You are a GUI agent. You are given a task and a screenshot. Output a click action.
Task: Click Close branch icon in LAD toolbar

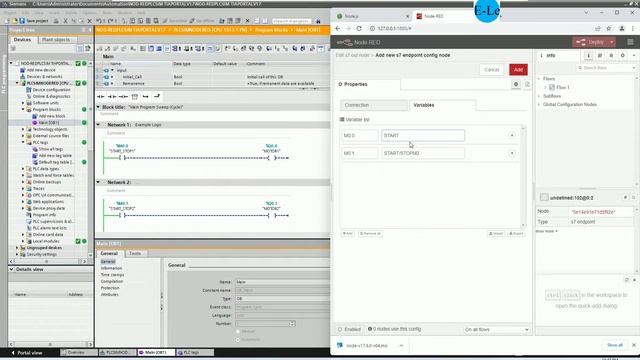click(157, 96)
